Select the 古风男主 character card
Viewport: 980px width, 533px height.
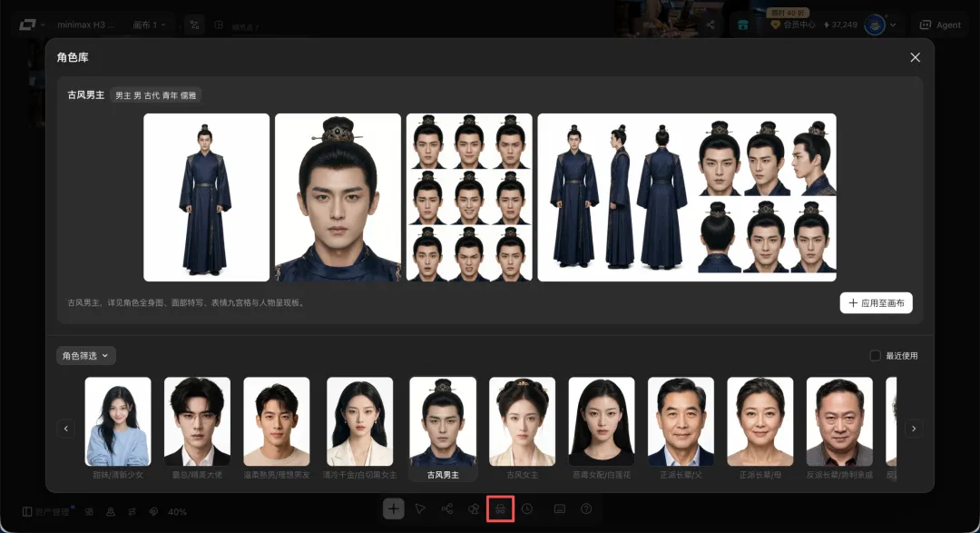coord(443,429)
